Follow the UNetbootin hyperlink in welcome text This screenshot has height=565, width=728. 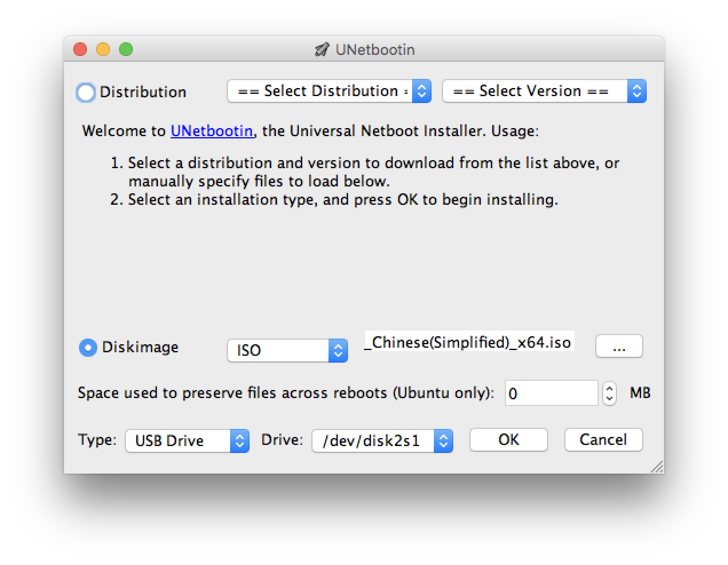pyautogui.click(x=212, y=131)
